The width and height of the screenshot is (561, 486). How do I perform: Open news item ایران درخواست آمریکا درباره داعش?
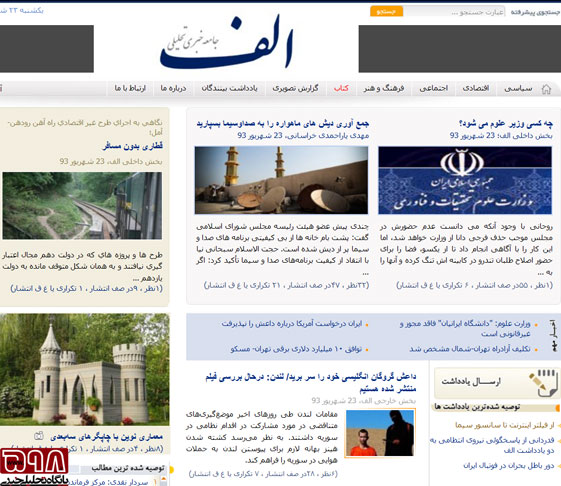(x=292, y=324)
